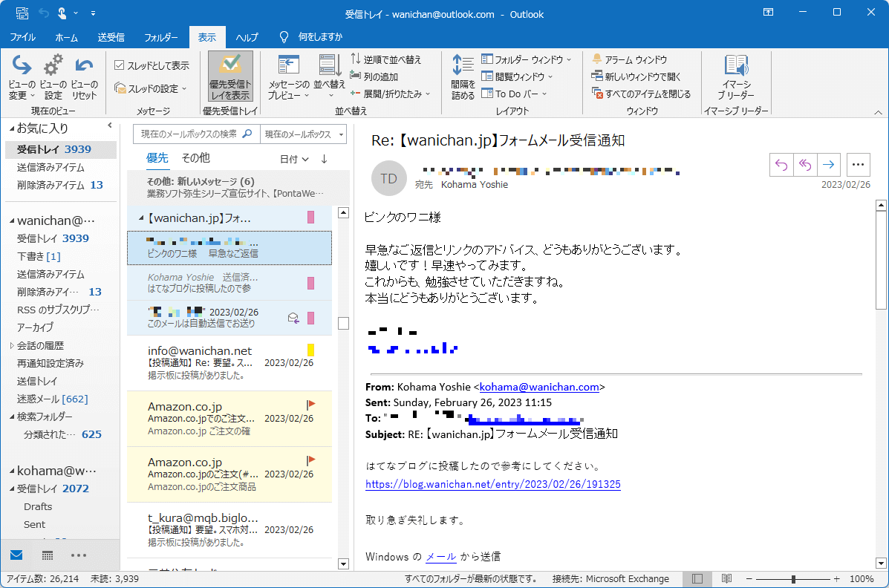Switch to the ホーム ribbon tab
Screen dimensions: 889x588
[x=66, y=37]
